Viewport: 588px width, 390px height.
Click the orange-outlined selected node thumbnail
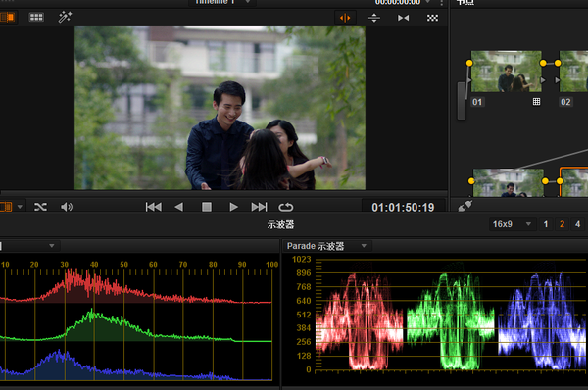pyautogui.click(x=574, y=182)
